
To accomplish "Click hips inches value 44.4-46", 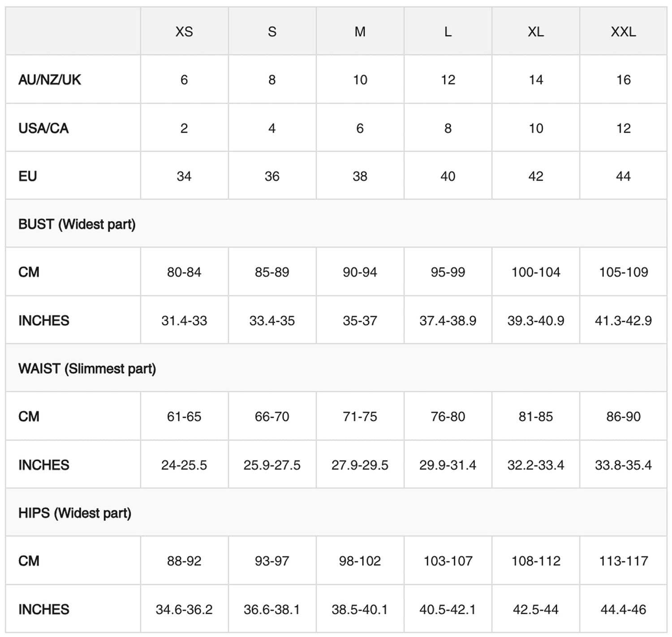I will point(623,609).
